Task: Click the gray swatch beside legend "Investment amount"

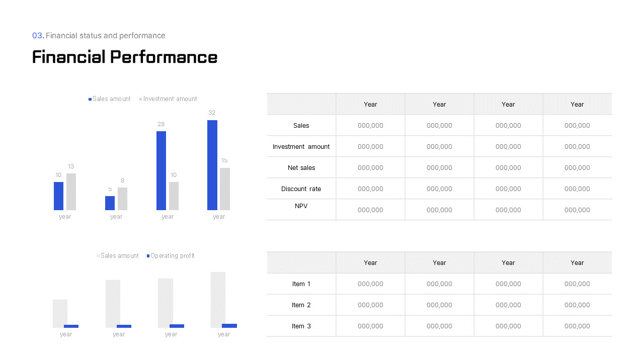Action: pos(141,99)
